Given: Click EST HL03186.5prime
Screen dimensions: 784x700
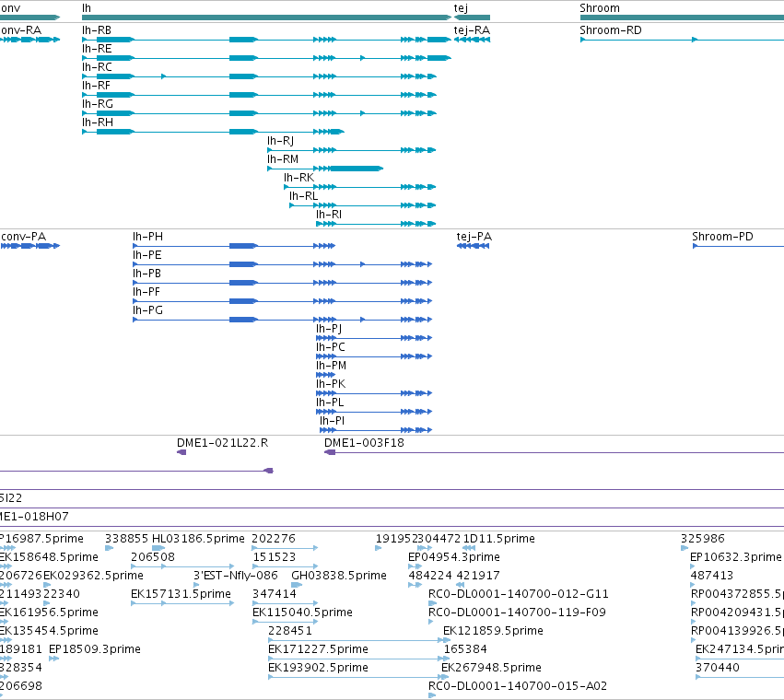Looking at the screenshot, I should point(198,539).
